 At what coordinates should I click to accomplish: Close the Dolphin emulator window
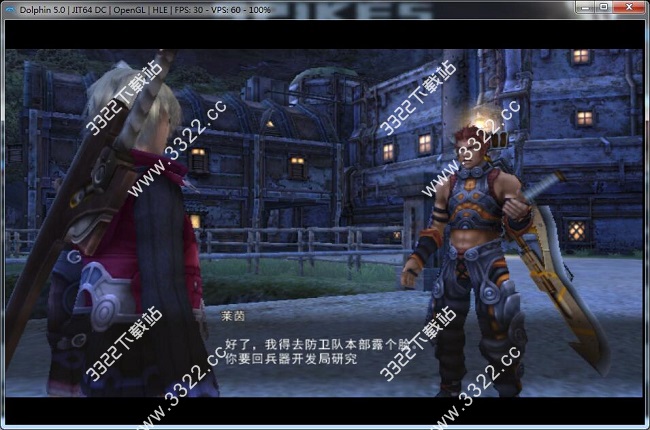coord(629,7)
